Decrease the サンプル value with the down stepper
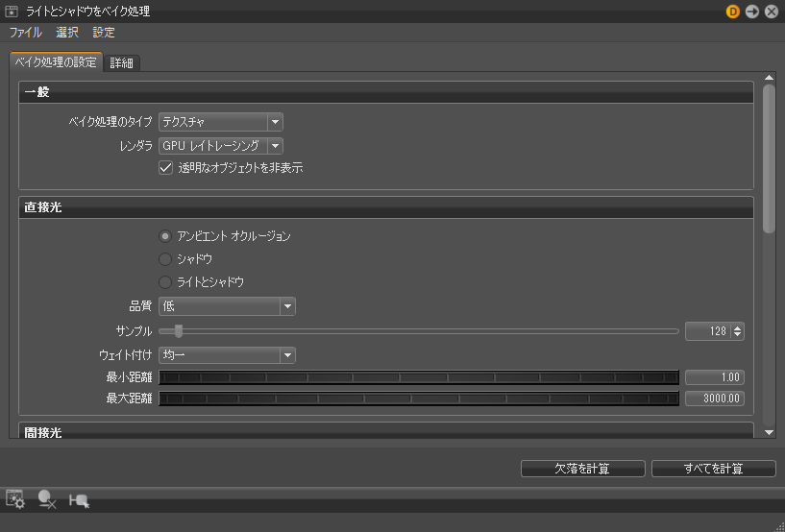785x532 pixels. tap(738, 335)
